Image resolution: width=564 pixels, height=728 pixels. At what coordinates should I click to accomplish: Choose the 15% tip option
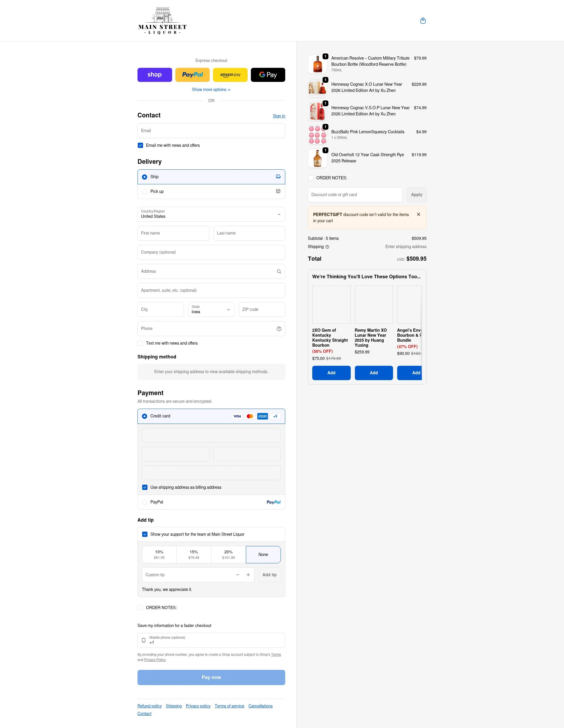[x=194, y=554]
